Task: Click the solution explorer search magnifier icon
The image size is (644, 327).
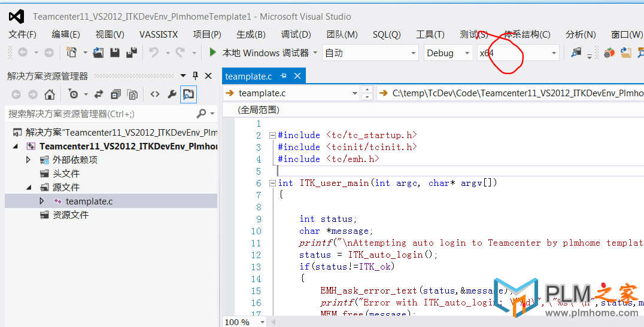Action: click(201, 113)
